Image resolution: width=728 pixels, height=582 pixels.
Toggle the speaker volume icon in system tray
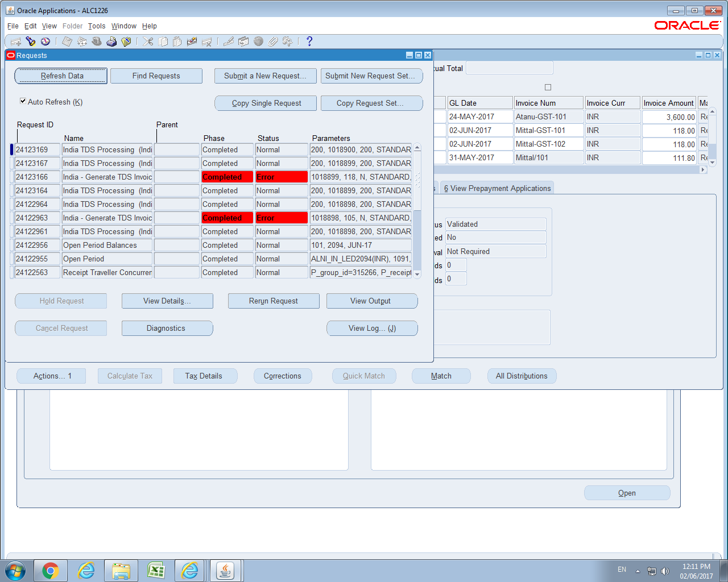[x=665, y=570]
